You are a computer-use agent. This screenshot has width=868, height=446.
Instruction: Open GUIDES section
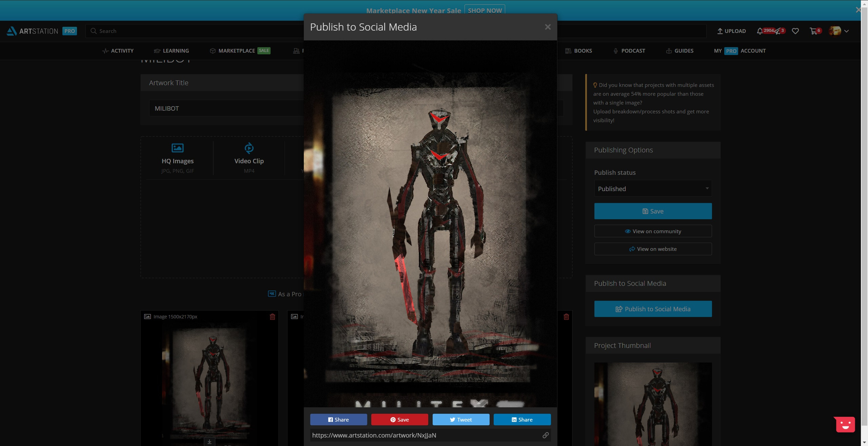pos(679,51)
